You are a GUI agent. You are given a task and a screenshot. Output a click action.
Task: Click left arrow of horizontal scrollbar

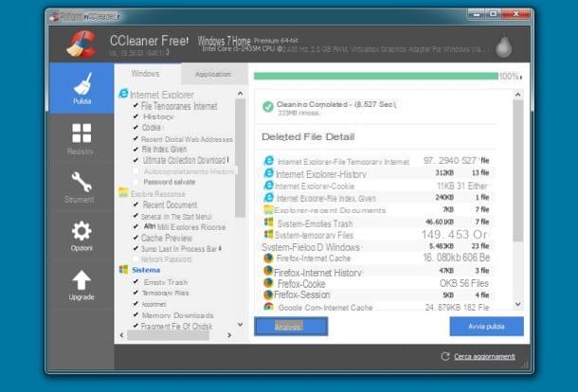point(121,335)
